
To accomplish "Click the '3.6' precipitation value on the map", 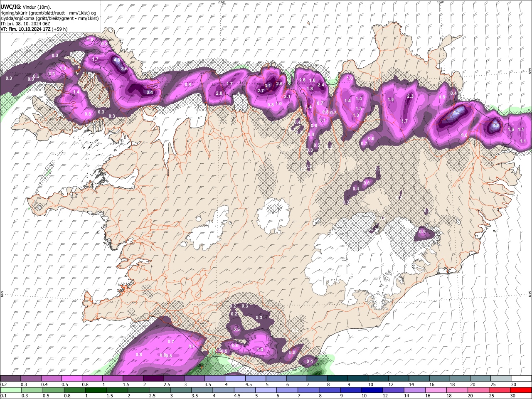I will (x=124, y=69).
